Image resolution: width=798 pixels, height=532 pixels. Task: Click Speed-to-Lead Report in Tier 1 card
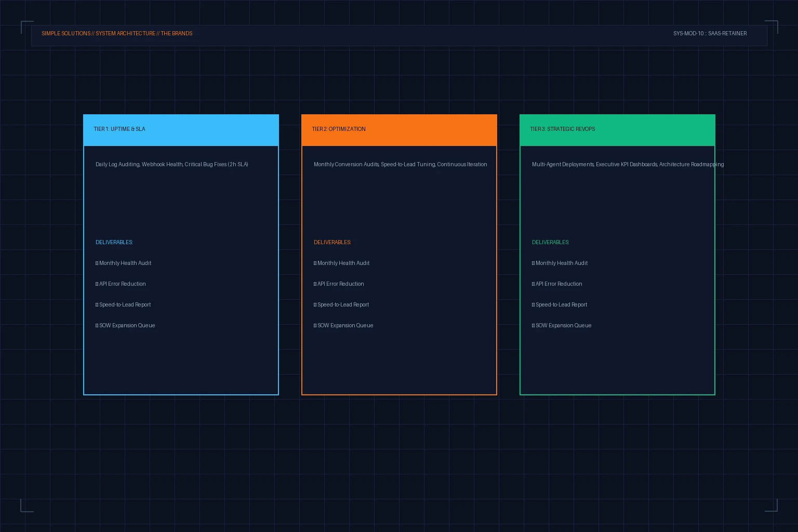click(123, 304)
